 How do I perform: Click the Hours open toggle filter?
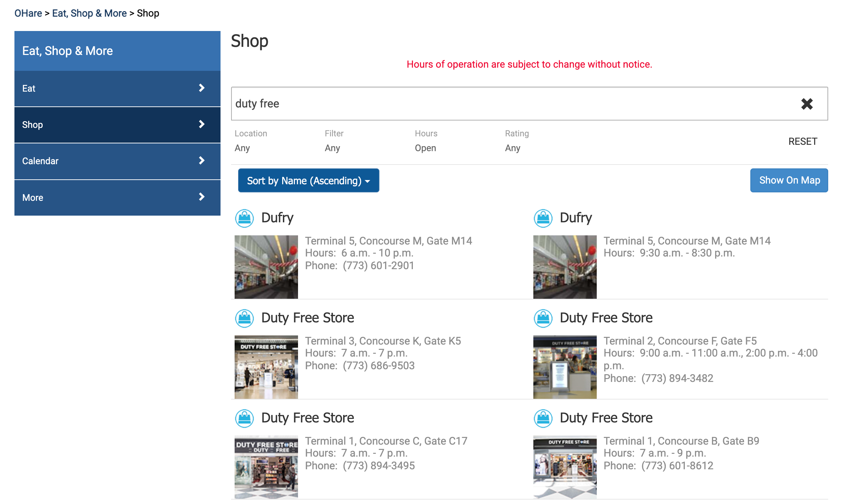426,148
